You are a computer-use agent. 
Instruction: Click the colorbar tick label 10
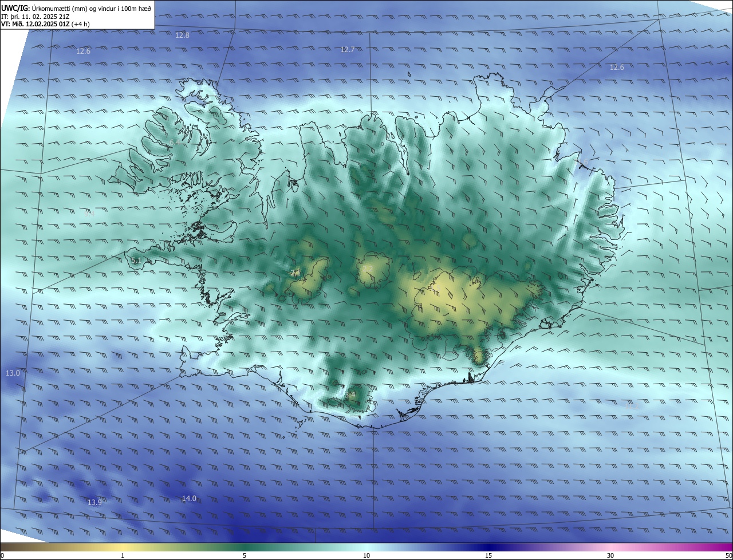point(366,555)
